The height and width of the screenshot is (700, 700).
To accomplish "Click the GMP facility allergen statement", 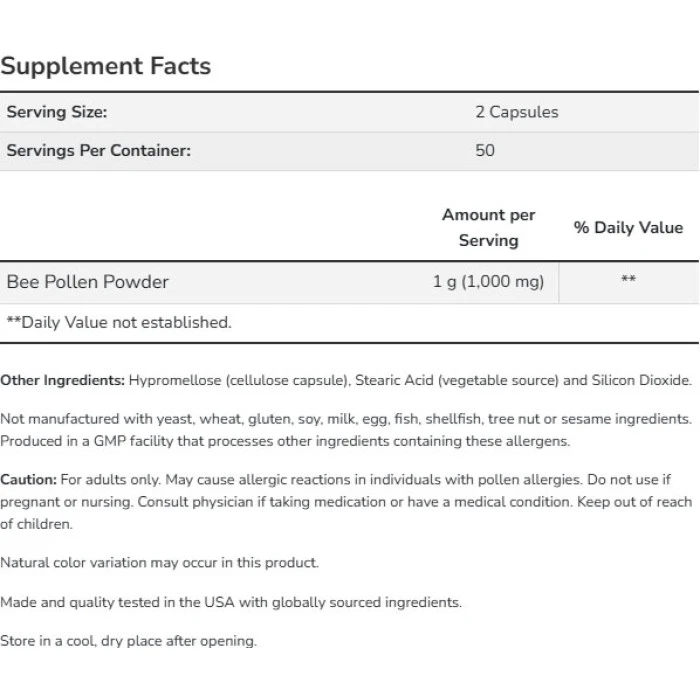I will pos(284,441).
